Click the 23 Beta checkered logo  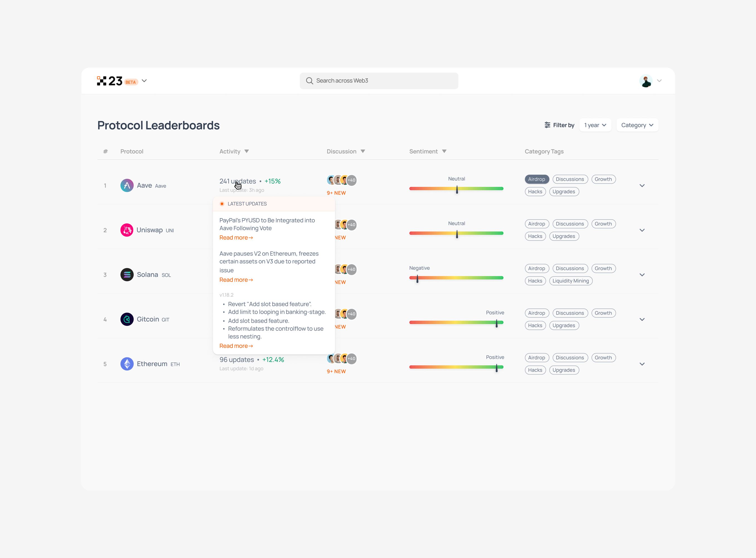101,81
